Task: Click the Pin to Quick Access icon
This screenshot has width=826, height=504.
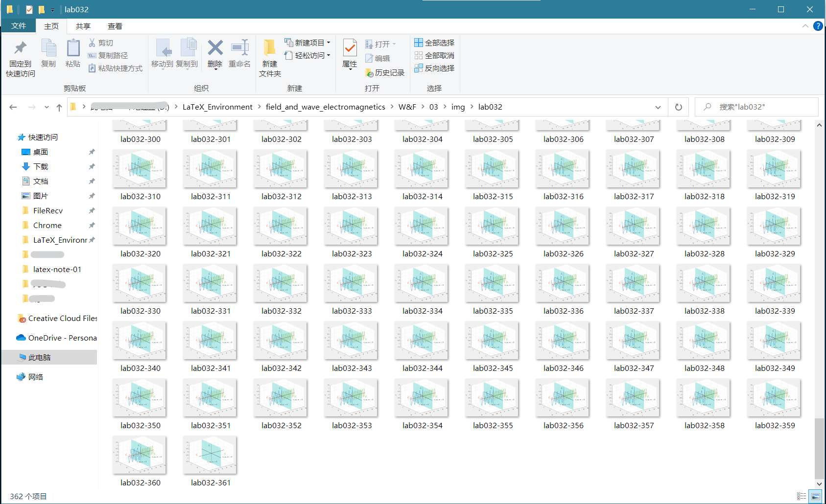Action: click(20, 48)
